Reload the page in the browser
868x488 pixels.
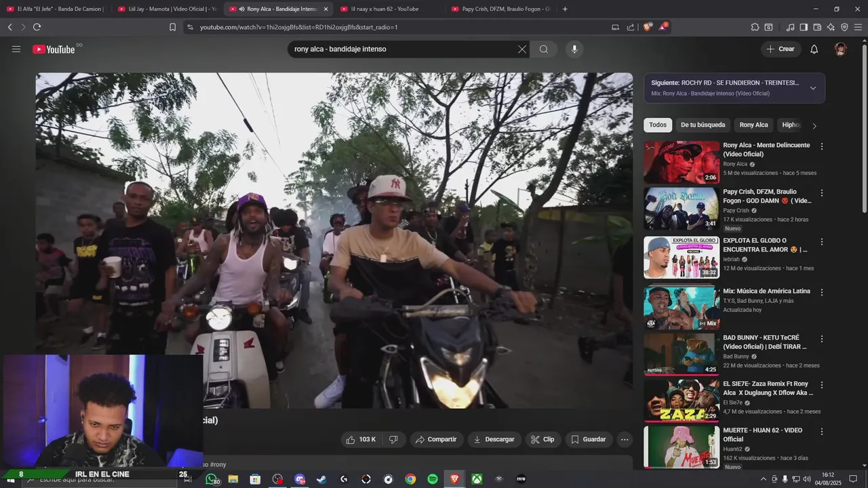tap(37, 27)
